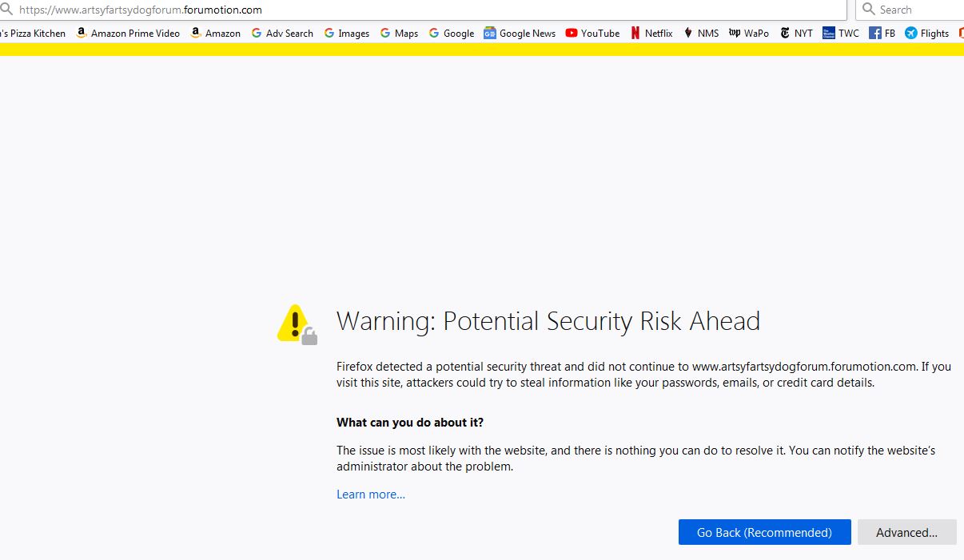The image size is (964, 560).
Task: Open the Advanced… options button
Action: click(x=906, y=532)
